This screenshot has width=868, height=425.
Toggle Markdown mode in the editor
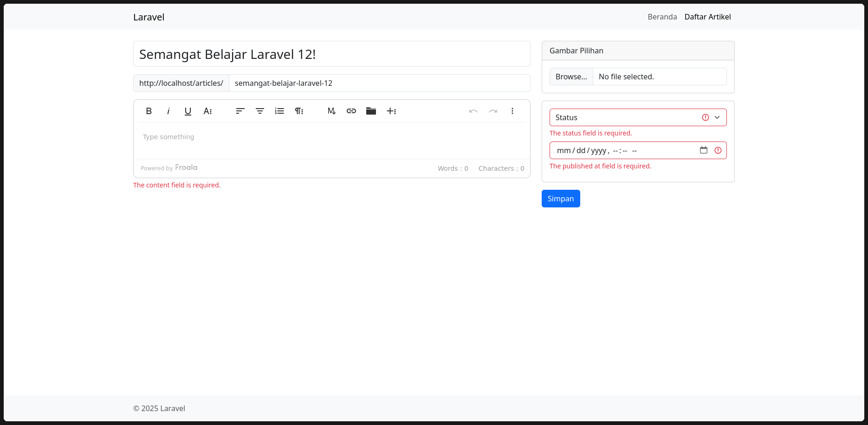click(331, 111)
